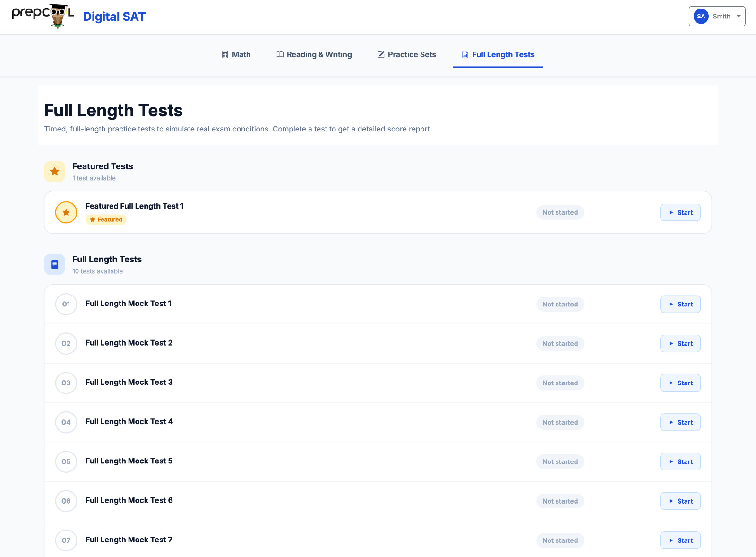The image size is (756, 557).
Task: Start Full Length Mock Test 2
Action: (x=680, y=343)
